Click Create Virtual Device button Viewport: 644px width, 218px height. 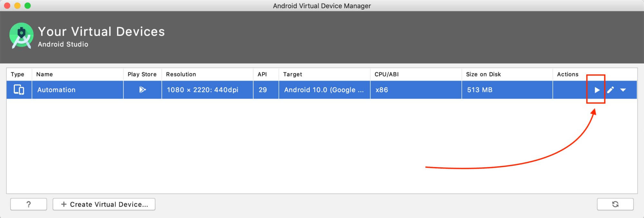[x=104, y=204]
